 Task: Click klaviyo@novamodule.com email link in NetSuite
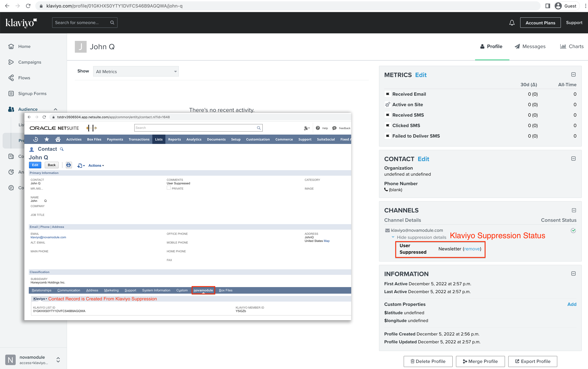pos(48,237)
